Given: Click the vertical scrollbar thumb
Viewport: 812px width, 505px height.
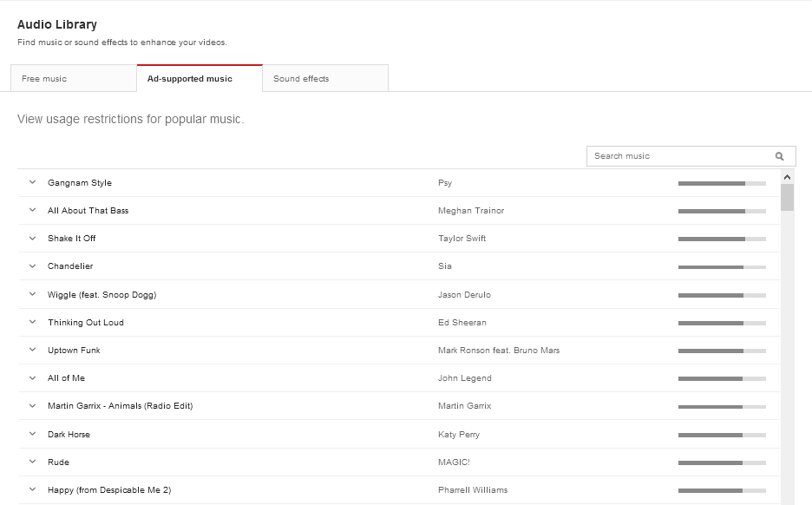Looking at the screenshot, I should tap(787, 198).
